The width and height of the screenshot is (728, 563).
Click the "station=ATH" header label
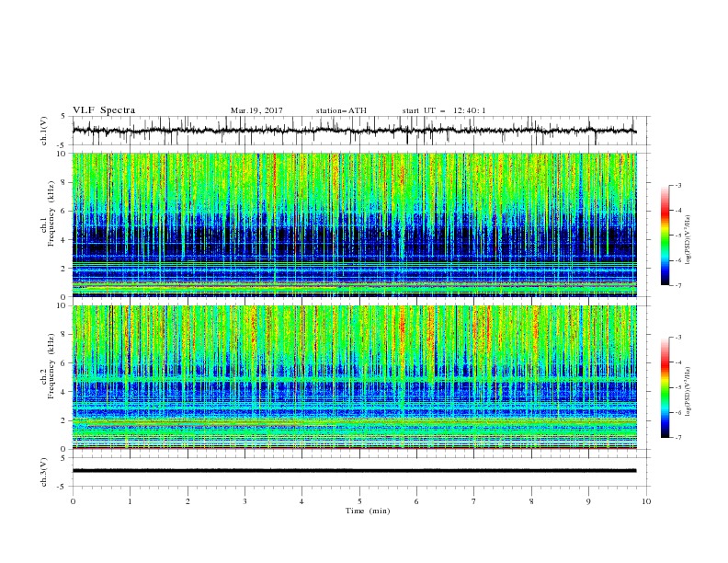[x=341, y=110]
